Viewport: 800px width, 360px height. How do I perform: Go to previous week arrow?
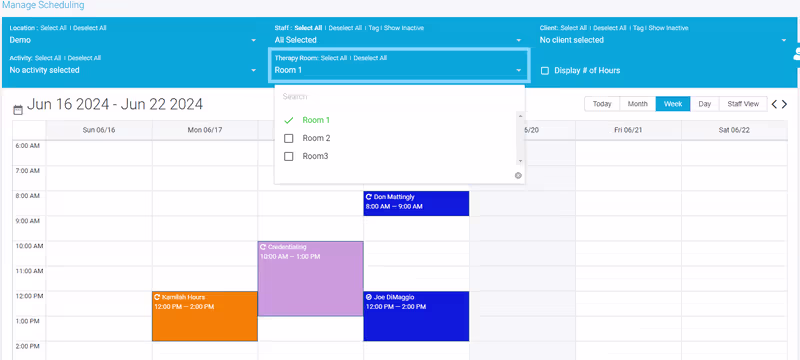[x=774, y=104]
